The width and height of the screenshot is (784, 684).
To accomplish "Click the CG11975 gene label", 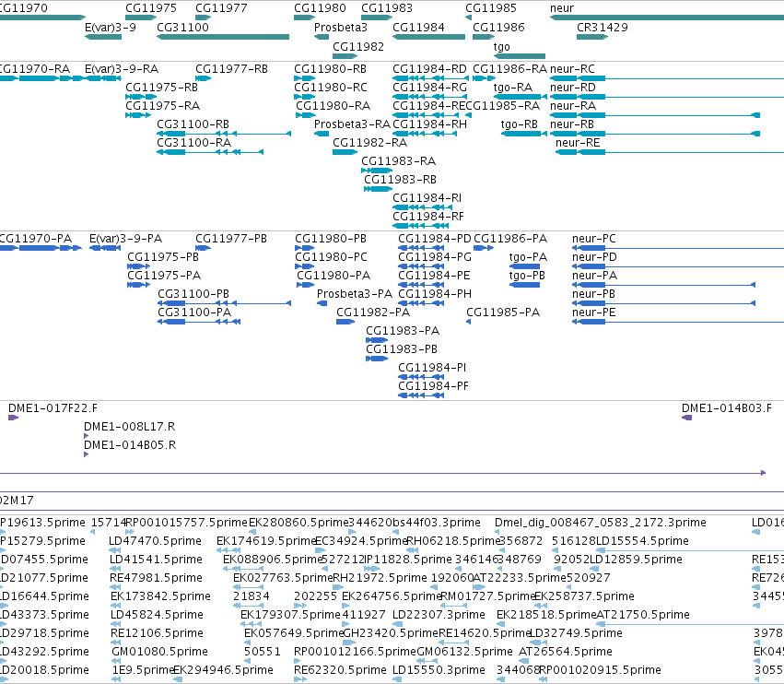I will [x=151, y=8].
